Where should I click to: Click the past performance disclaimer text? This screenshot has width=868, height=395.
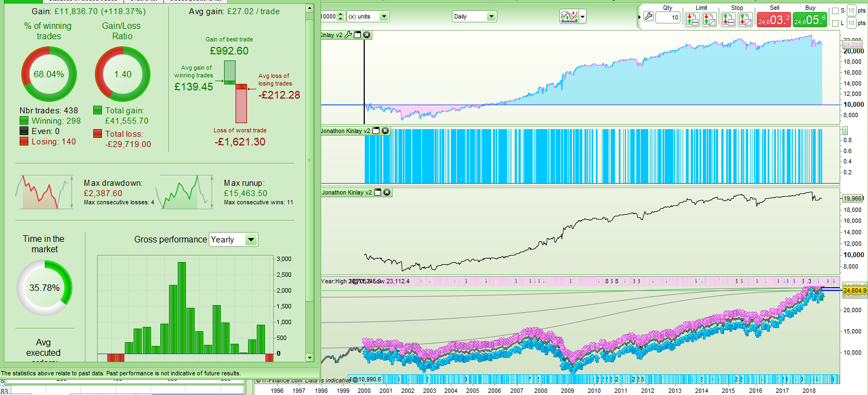pyautogui.click(x=120, y=373)
